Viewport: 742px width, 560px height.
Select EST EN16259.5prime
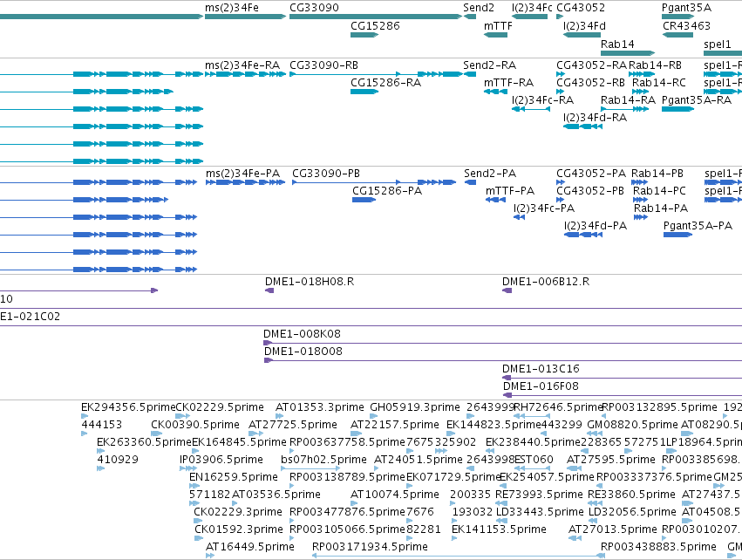(234, 477)
